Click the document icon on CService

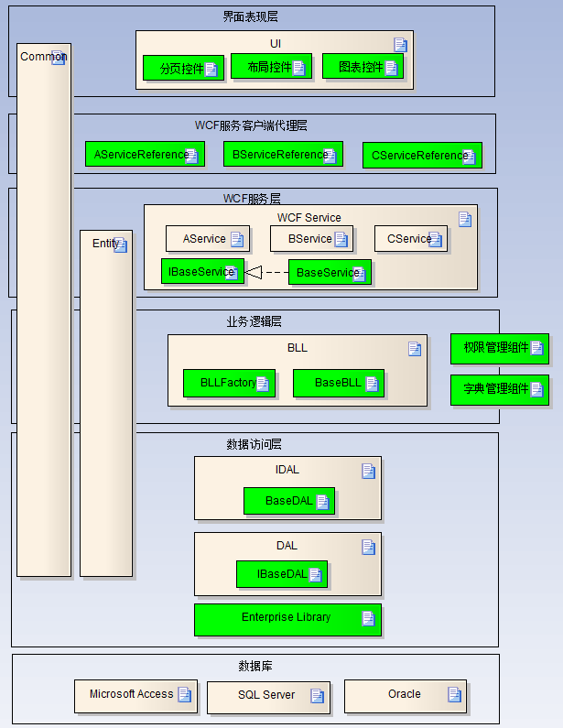click(x=436, y=239)
